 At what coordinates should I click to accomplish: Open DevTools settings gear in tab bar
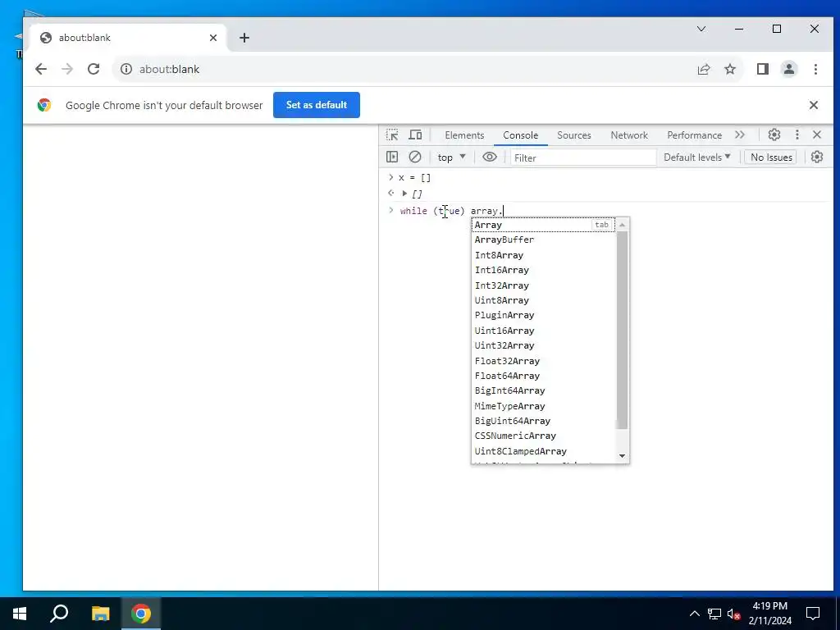pos(774,135)
